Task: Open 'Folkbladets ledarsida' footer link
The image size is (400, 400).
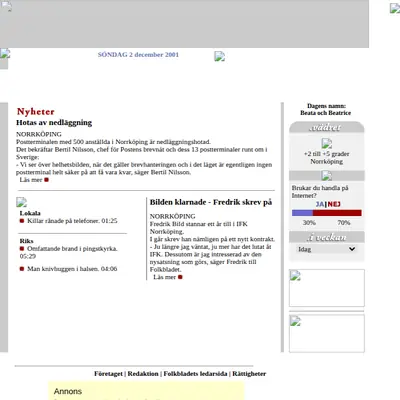Action: pos(195,374)
